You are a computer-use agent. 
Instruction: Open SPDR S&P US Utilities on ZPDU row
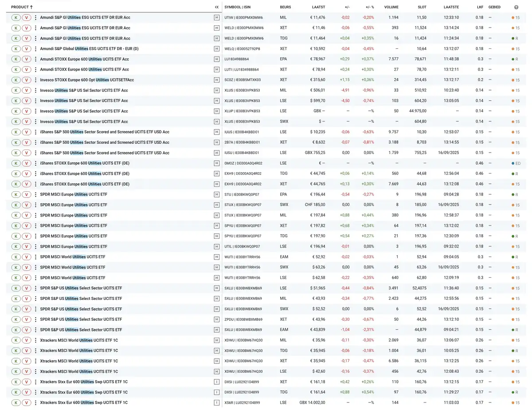[x=81, y=319]
